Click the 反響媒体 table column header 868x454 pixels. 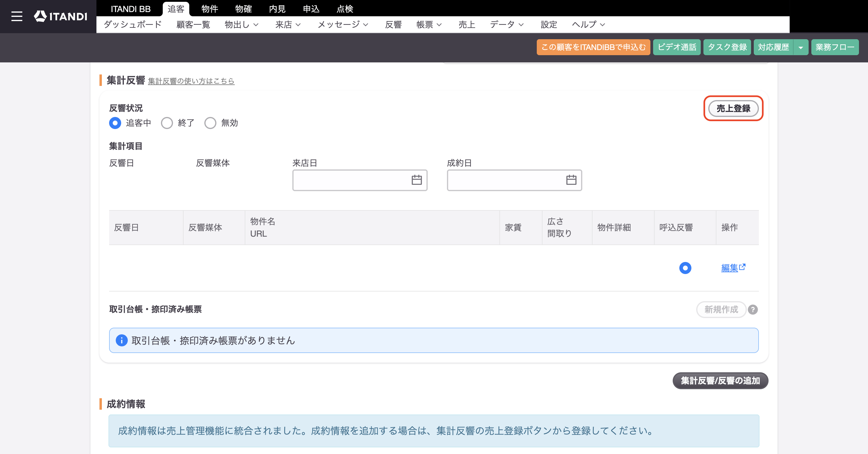214,228
